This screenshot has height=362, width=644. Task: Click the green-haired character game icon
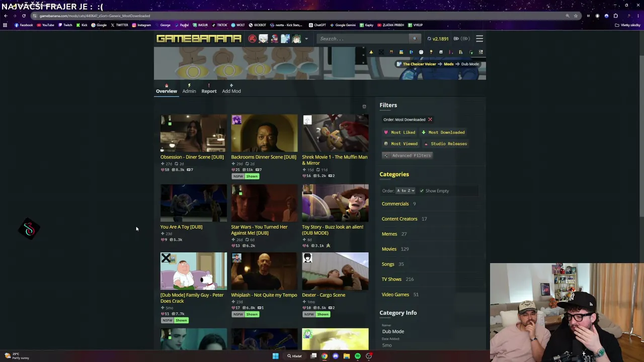(x=296, y=39)
